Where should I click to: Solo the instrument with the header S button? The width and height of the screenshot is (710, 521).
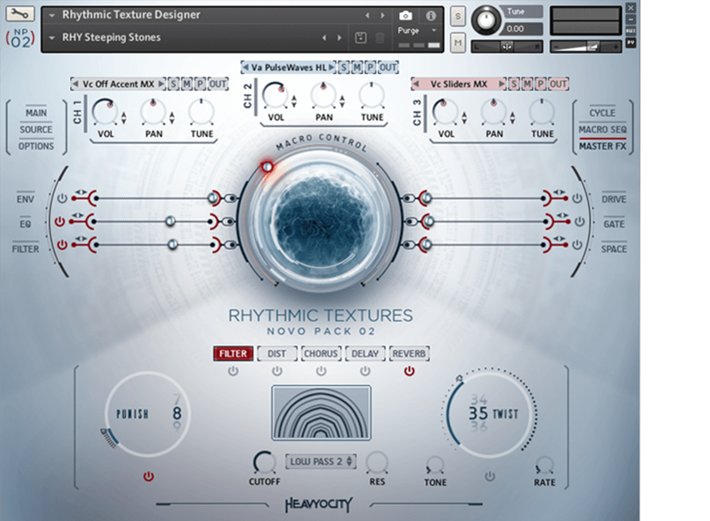pyautogui.click(x=457, y=17)
